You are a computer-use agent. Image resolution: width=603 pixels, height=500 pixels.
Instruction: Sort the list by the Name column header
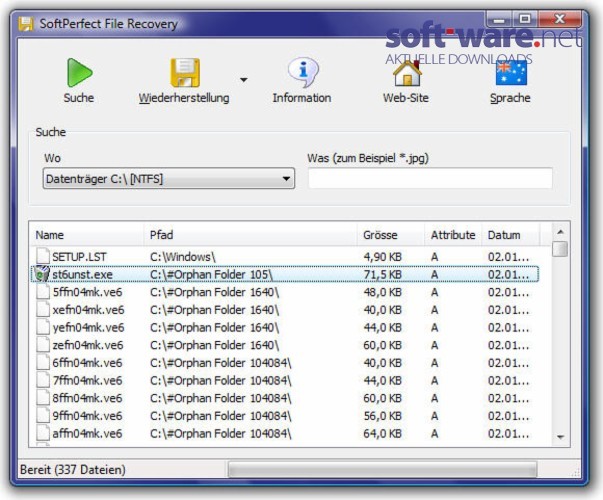click(87, 235)
